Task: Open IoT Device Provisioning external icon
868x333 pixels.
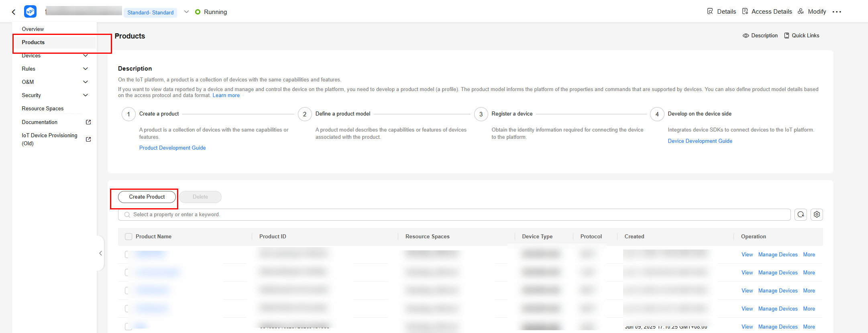Action: (x=88, y=139)
